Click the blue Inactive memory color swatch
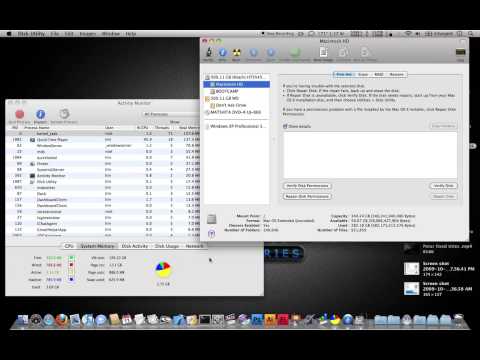This screenshot has width=480, height=360. pos(71,280)
